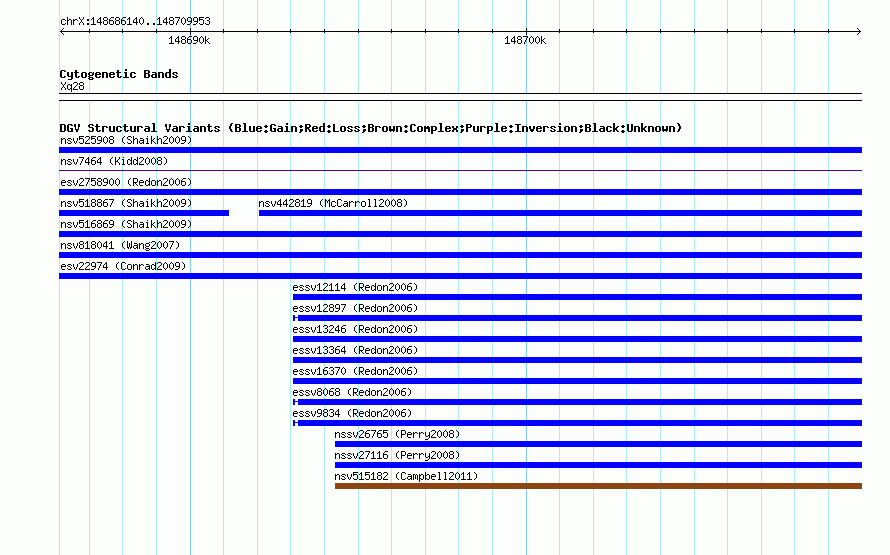
Task: Click the essv12114 (Redon2006) label
Action: [x=355, y=287]
